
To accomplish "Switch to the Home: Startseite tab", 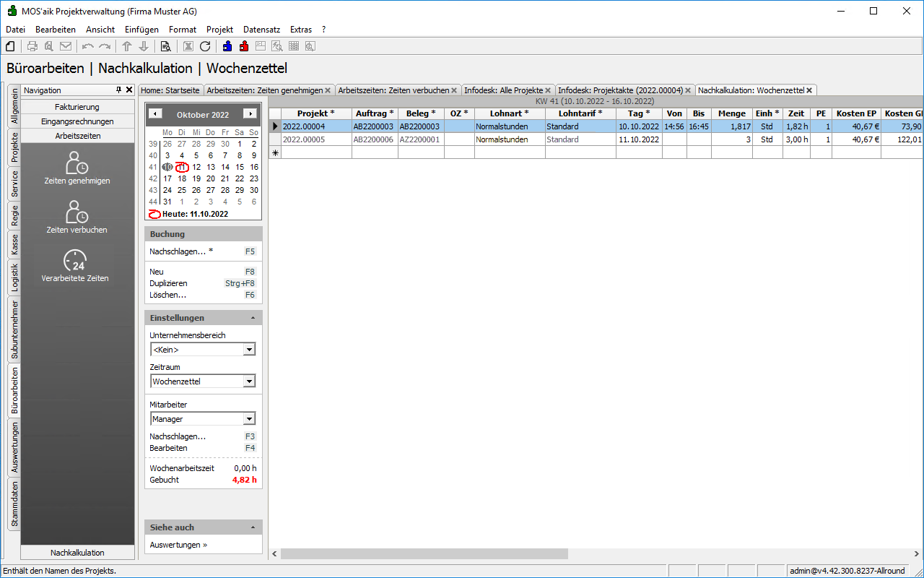I will (170, 90).
